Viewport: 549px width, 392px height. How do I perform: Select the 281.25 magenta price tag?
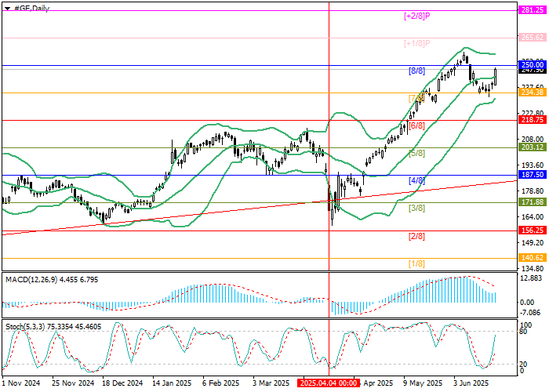533,10
